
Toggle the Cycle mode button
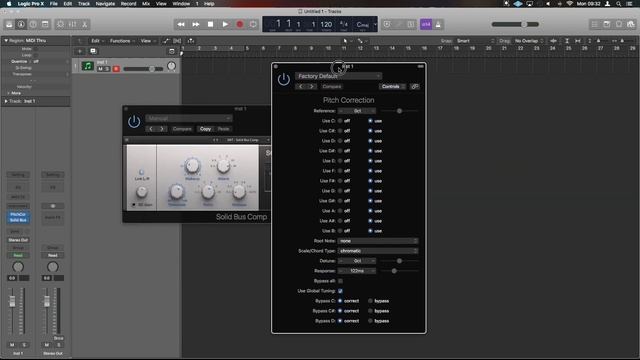point(253,24)
